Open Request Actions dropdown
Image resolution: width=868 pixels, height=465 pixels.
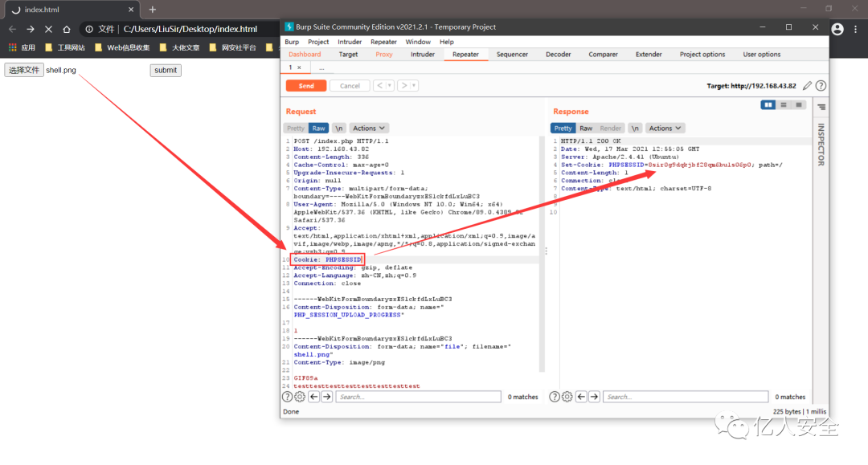point(369,128)
